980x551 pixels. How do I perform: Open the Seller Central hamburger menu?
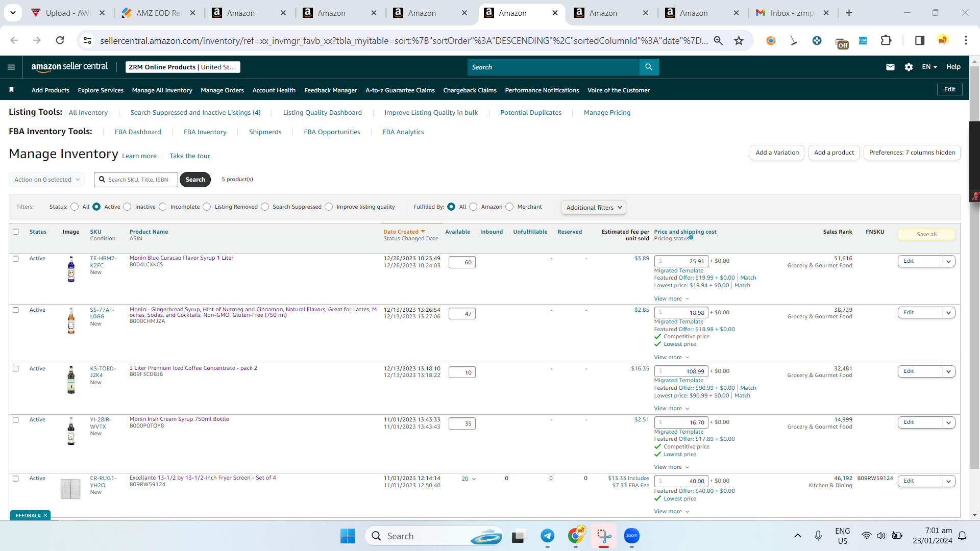coord(11,67)
